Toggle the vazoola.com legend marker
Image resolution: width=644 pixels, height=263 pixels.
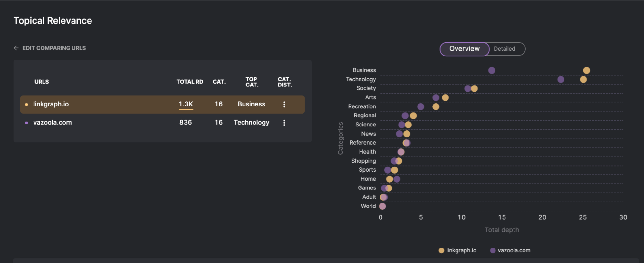(x=493, y=250)
